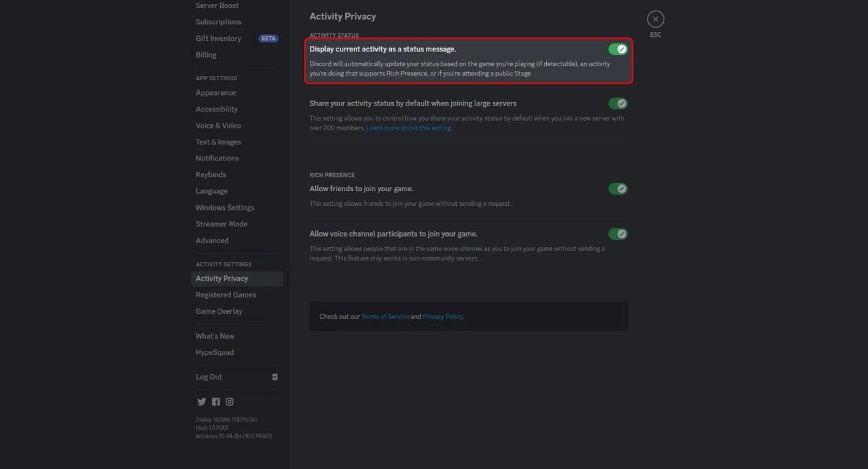Turn off allowing friends to join your game
868x469 pixels.
click(x=618, y=188)
